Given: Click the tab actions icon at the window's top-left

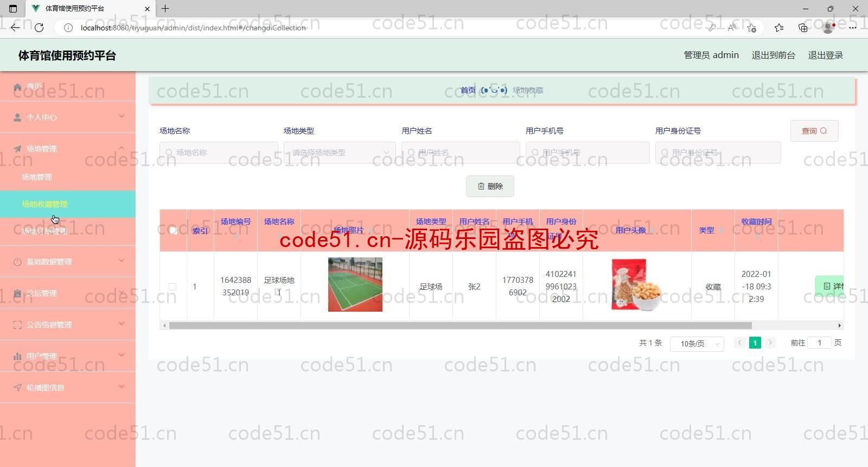Looking at the screenshot, I should click(x=13, y=8).
